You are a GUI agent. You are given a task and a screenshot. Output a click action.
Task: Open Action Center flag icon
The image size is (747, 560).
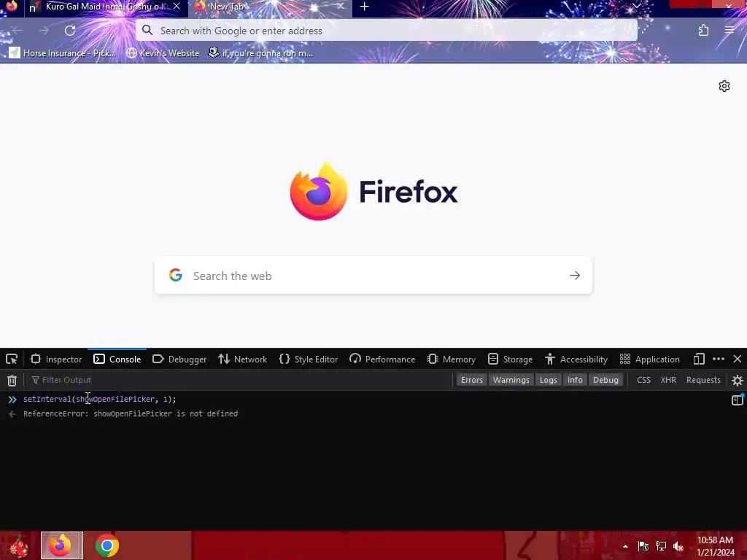click(643, 546)
